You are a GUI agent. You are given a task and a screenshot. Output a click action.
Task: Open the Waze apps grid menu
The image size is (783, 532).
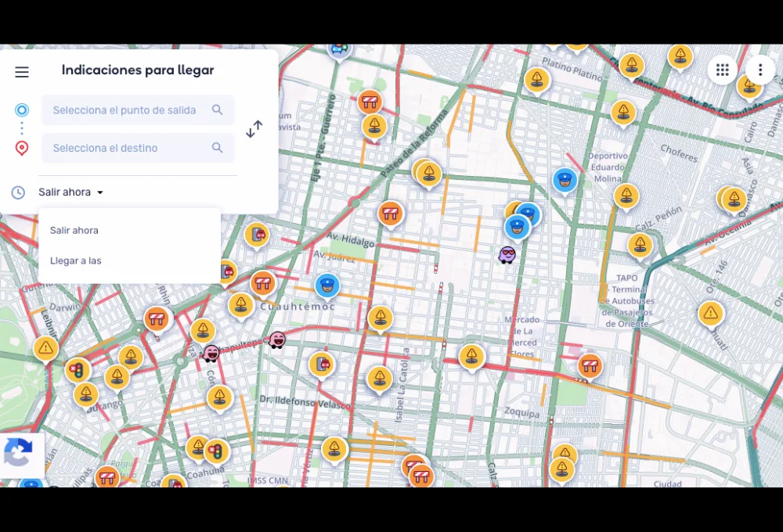[x=722, y=70]
